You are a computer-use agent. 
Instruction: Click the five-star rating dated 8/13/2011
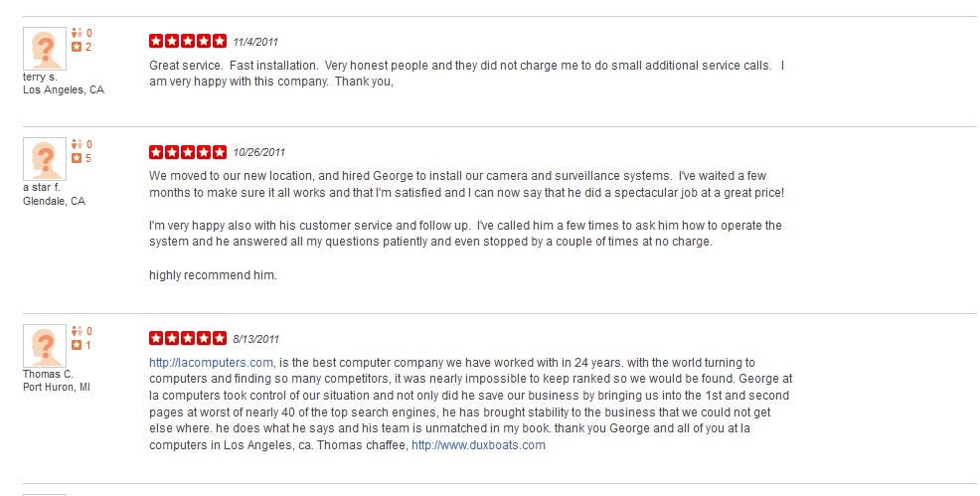point(188,339)
